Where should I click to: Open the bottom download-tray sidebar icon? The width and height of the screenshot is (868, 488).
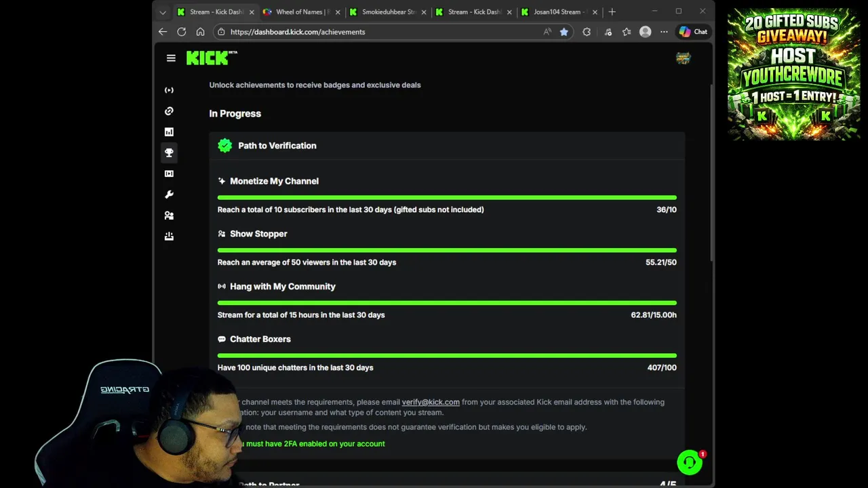pyautogui.click(x=169, y=237)
